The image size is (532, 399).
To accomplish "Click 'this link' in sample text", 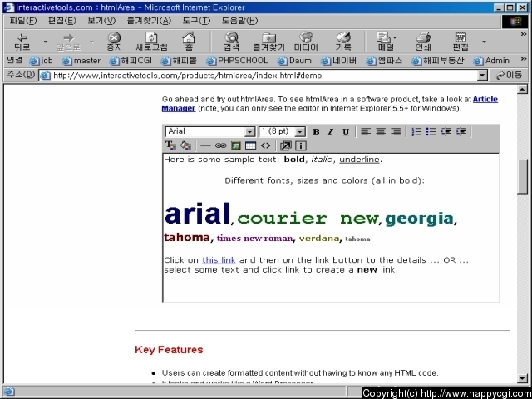I will 219,260.
